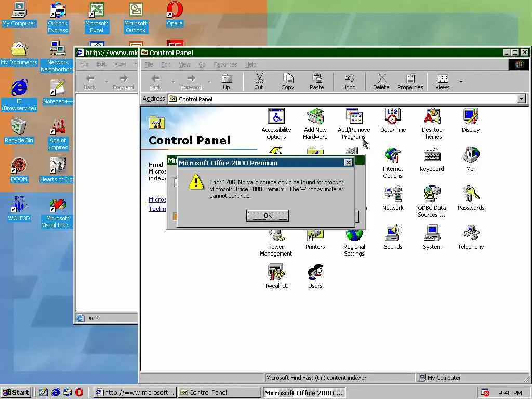
Task: Open the Network applet
Action: [x=393, y=198]
